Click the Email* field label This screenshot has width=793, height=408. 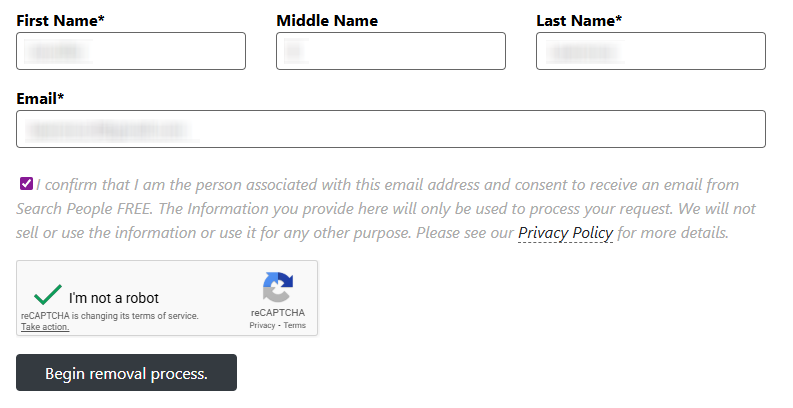40,98
